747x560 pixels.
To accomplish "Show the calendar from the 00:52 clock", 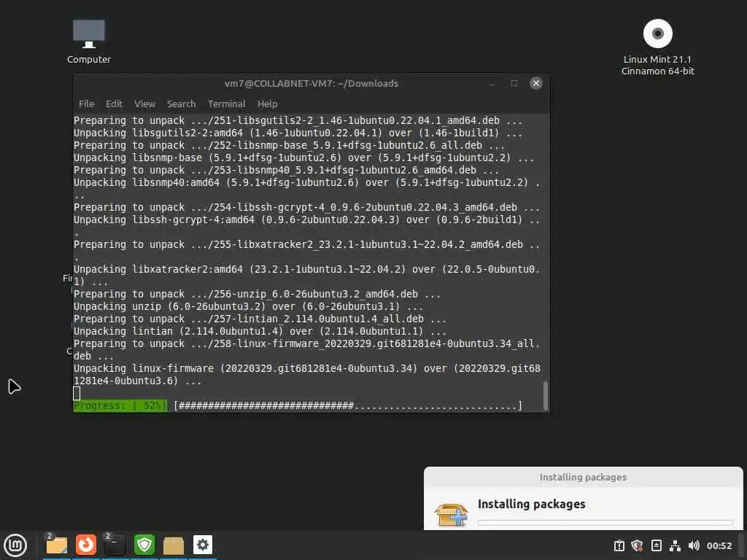I will point(719,546).
